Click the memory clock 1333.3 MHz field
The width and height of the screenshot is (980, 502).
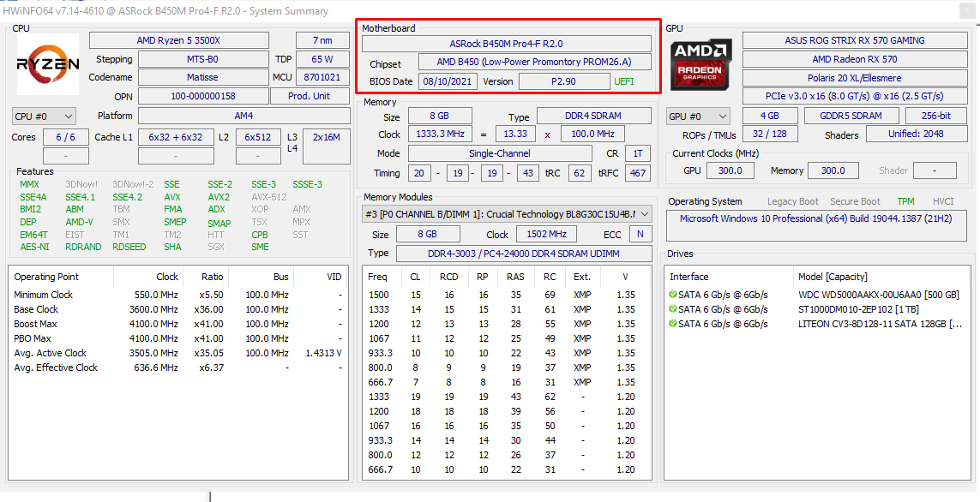coord(441,134)
